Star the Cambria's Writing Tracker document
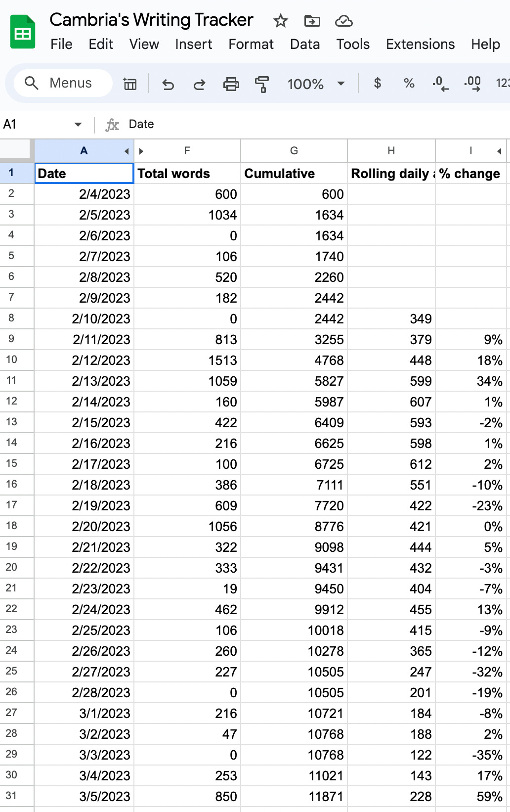Viewport: 510px width, 812px height. 280,21
